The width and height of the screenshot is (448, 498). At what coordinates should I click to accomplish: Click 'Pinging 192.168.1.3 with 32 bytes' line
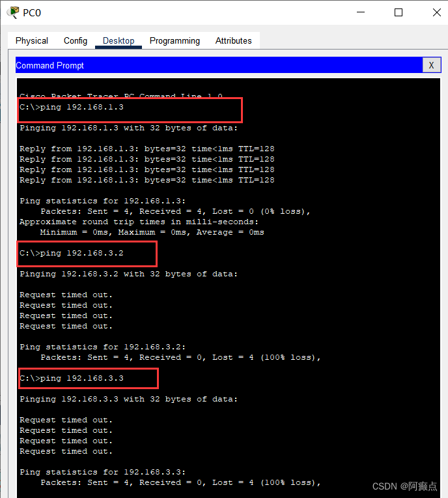(x=128, y=128)
